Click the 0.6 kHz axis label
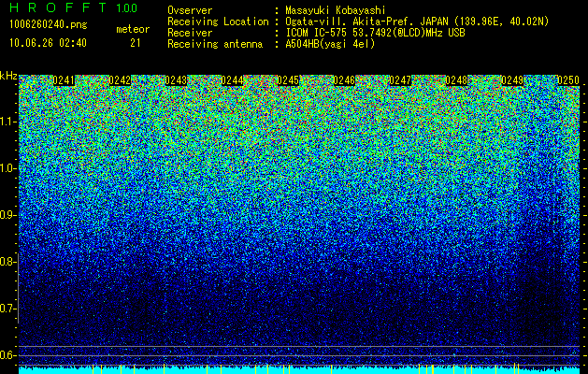 7,355
